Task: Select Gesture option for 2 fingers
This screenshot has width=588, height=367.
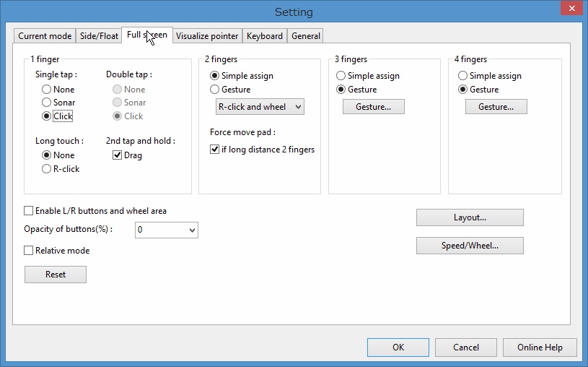Action: 215,90
